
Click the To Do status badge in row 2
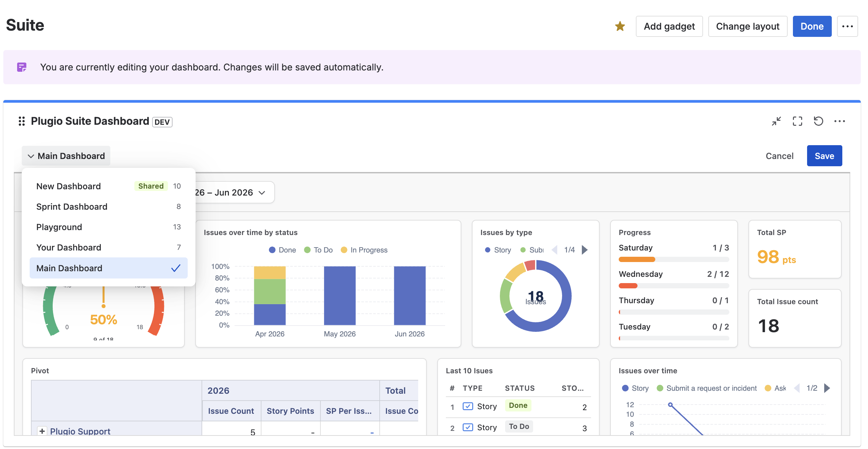pyautogui.click(x=519, y=426)
